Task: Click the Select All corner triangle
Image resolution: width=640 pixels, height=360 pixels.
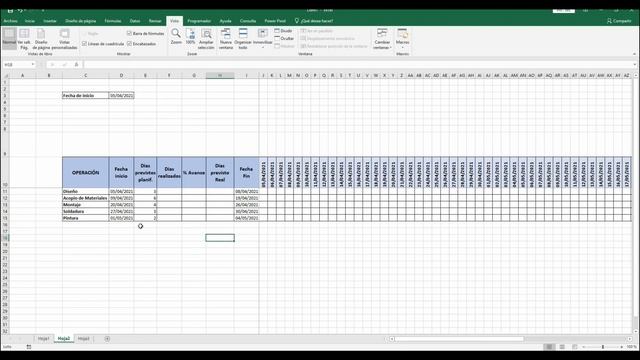Action: (6, 76)
